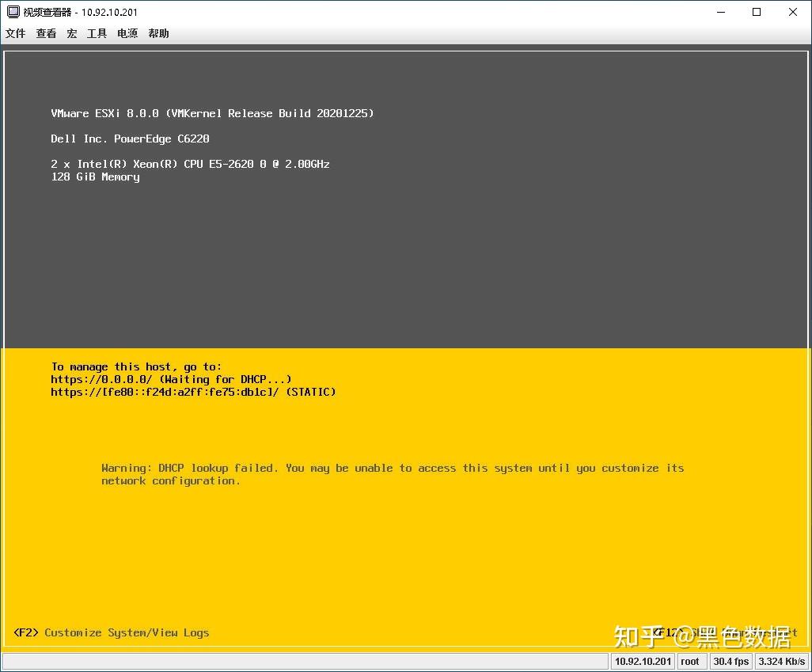Open the 工具 (Tools) menu

click(x=97, y=33)
